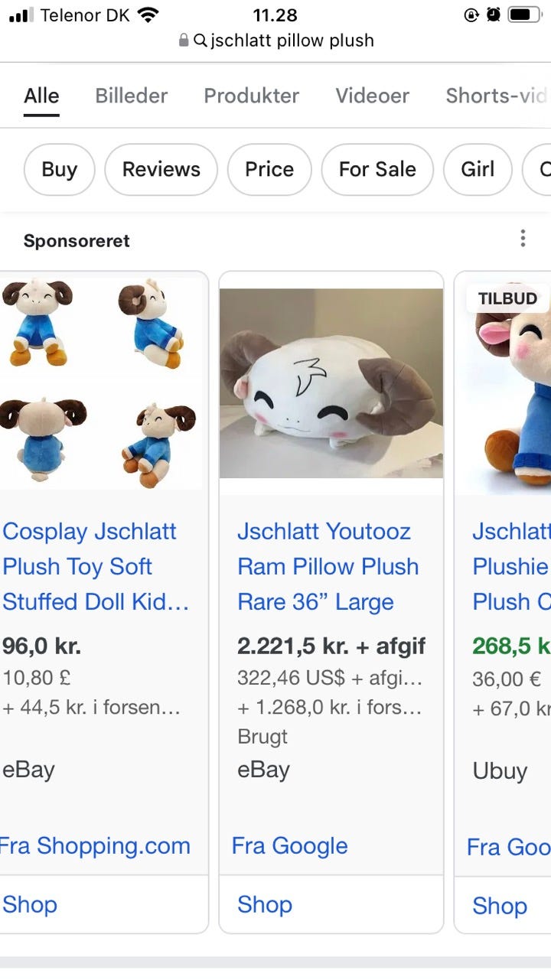Tap the white ram pillow plush image
Viewport: 551px width, 980px height.
click(331, 383)
